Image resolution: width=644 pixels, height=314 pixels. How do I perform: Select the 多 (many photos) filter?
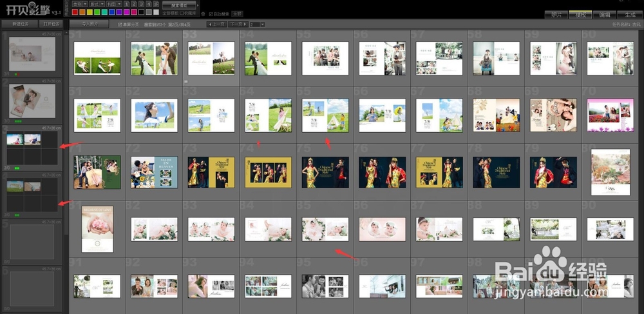pyautogui.click(x=156, y=4)
